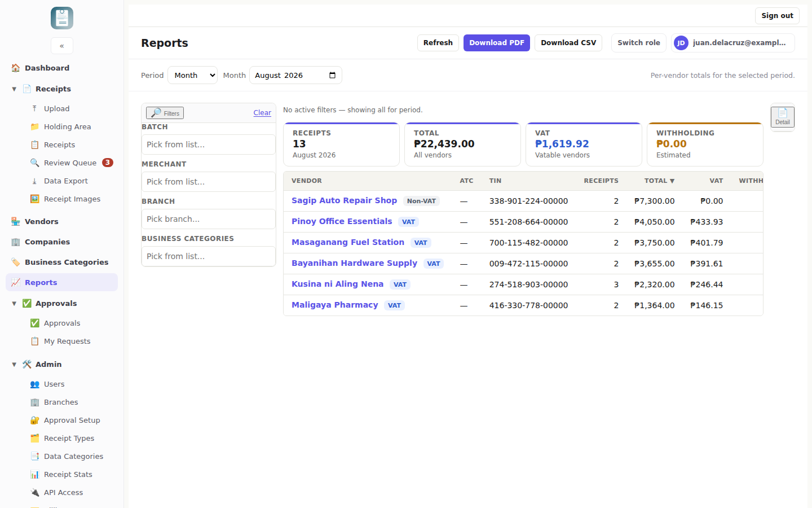Click the Review Queue badge showing 3
812x508 pixels.
(108, 163)
